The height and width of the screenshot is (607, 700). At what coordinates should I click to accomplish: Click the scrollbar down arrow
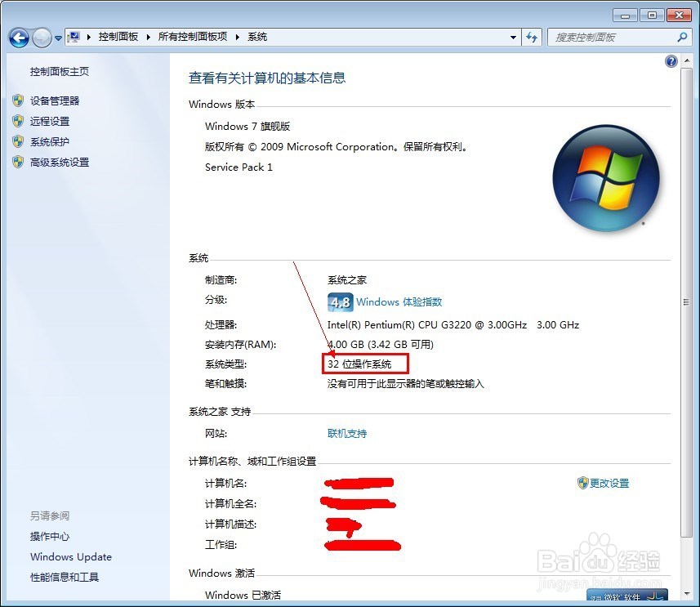click(686, 595)
